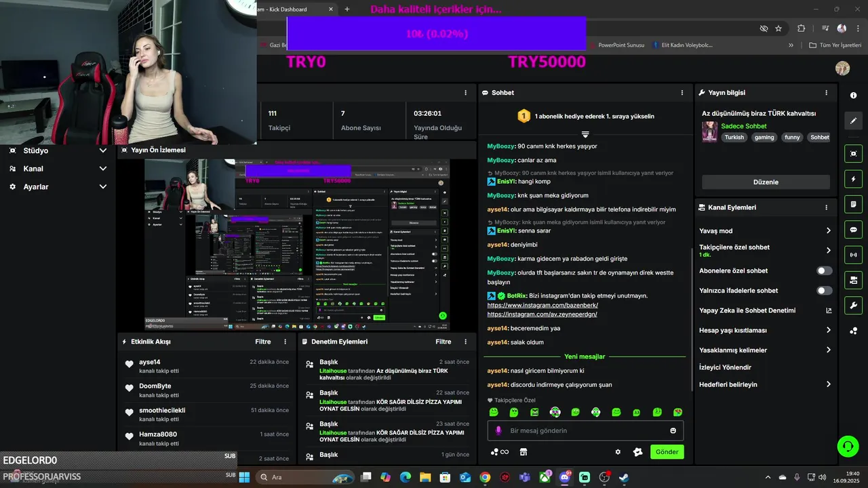868x488 pixels.
Task: Select the pencil edit icon in right sidebar
Action: 853,121
